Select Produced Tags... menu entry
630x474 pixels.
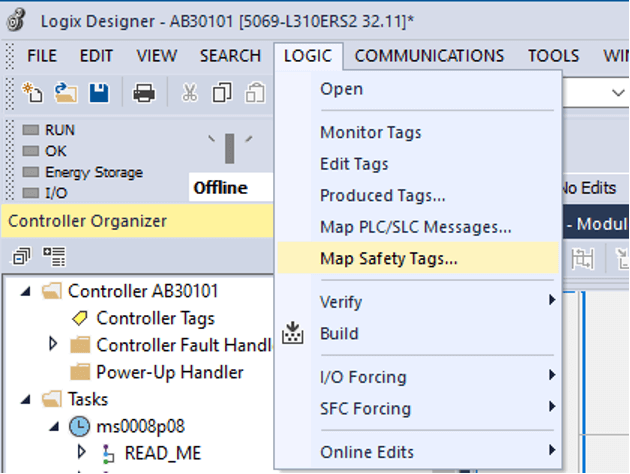pyautogui.click(x=418, y=196)
